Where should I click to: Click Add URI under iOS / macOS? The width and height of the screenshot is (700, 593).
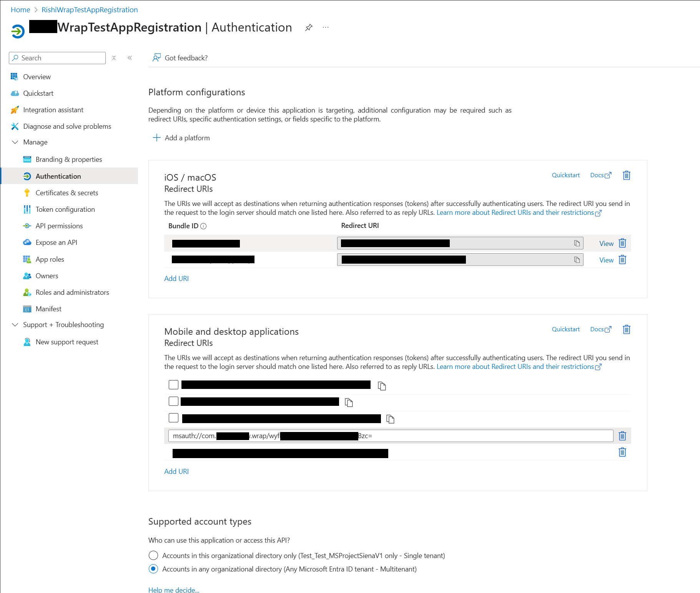click(176, 278)
